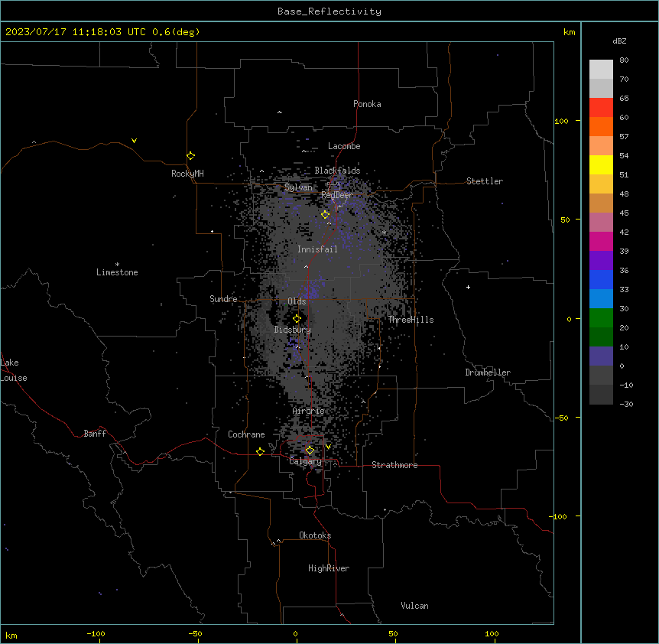Click the -100 tick on right vertical axis
The width and height of the screenshot is (659, 644).
tap(559, 516)
